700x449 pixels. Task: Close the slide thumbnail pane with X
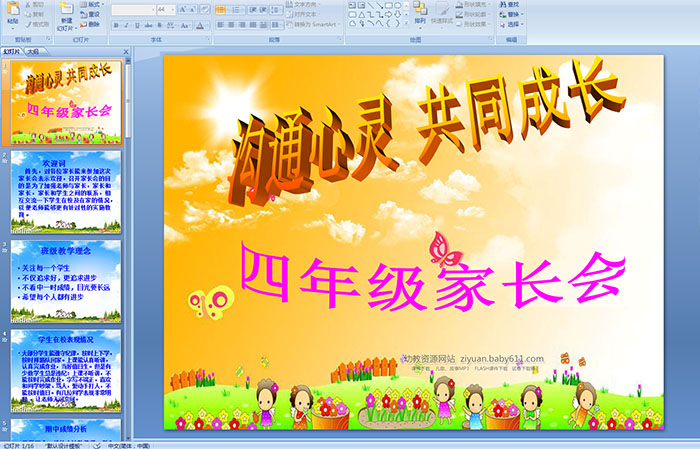coord(126,52)
